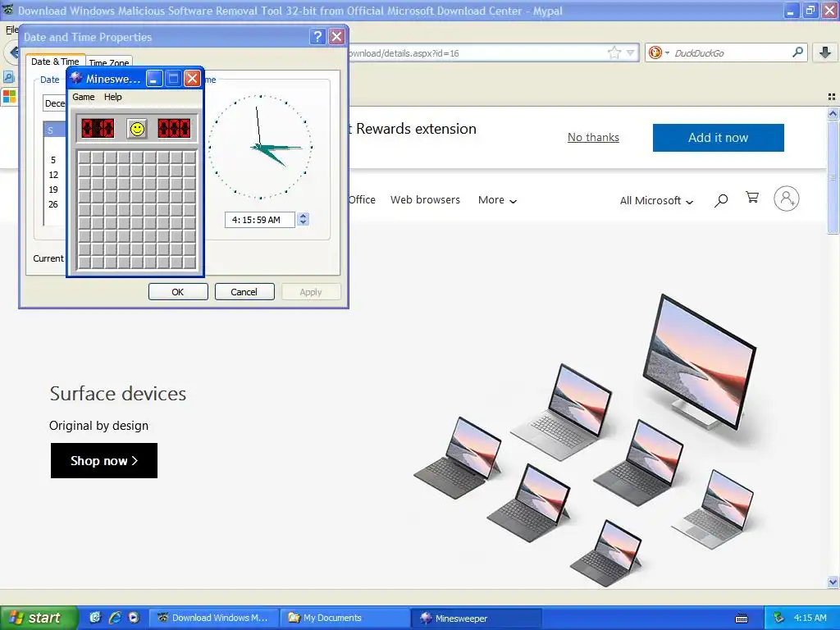840x630 pixels.
Task: Switch to Download Windows M... taskbar button
Action: 214,618
